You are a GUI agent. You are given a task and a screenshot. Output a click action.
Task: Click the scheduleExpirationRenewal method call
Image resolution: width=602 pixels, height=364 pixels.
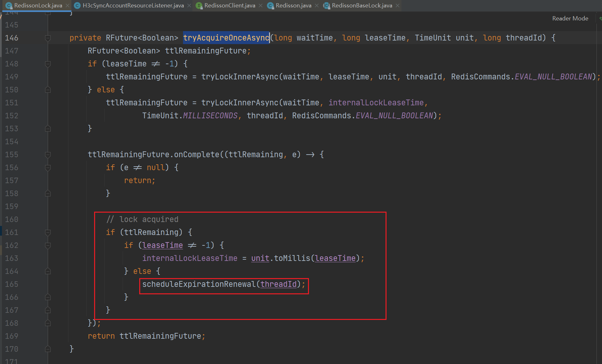pos(199,284)
